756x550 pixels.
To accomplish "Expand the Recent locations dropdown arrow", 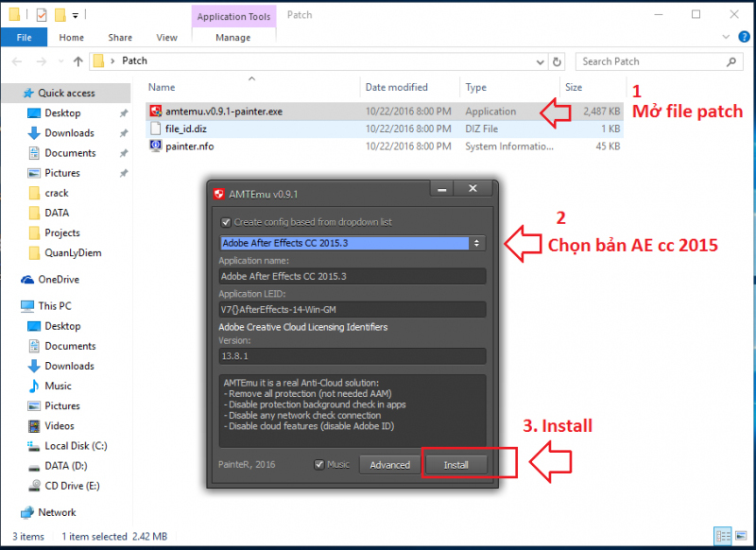I will point(60,61).
